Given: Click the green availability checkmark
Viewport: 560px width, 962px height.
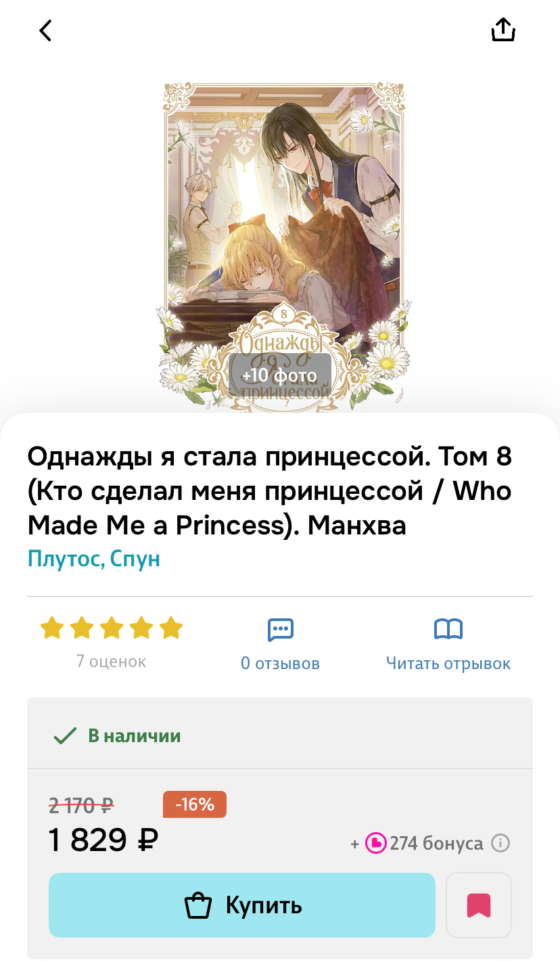Looking at the screenshot, I should click(65, 735).
